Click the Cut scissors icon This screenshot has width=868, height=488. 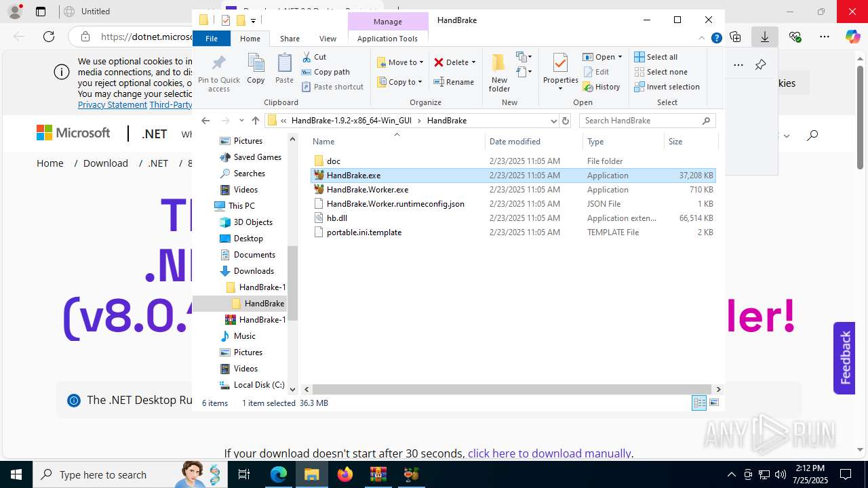307,57
